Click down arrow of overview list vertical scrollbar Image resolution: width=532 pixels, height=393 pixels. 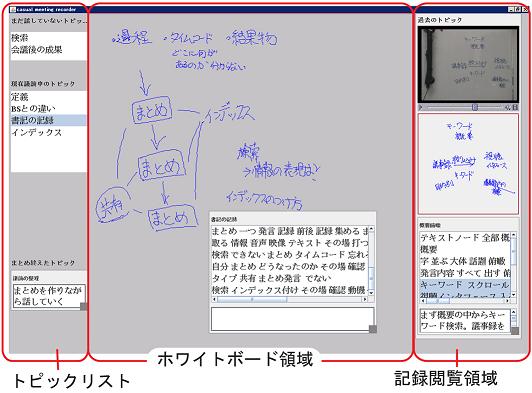pos(514,295)
